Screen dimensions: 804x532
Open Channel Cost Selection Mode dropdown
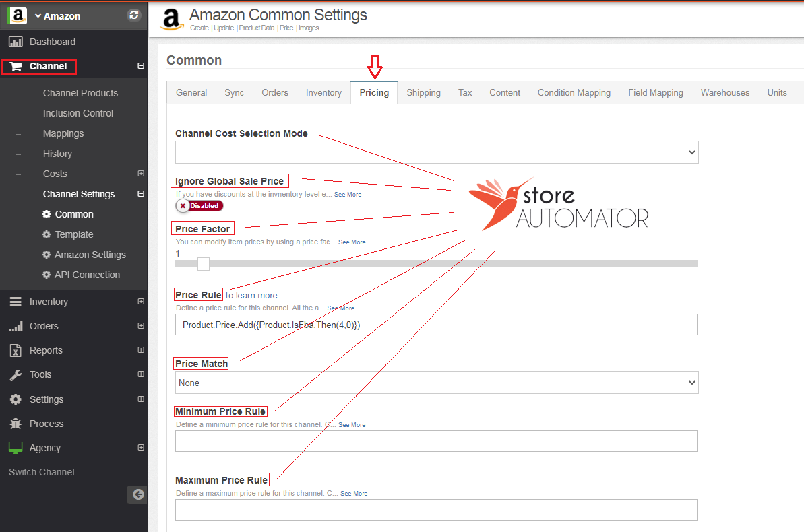pos(437,152)
